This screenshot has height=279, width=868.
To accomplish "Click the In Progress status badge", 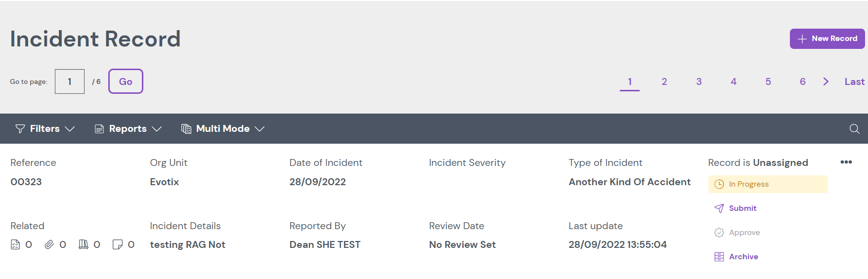I will pyautogui.click(x=768, y=184).
